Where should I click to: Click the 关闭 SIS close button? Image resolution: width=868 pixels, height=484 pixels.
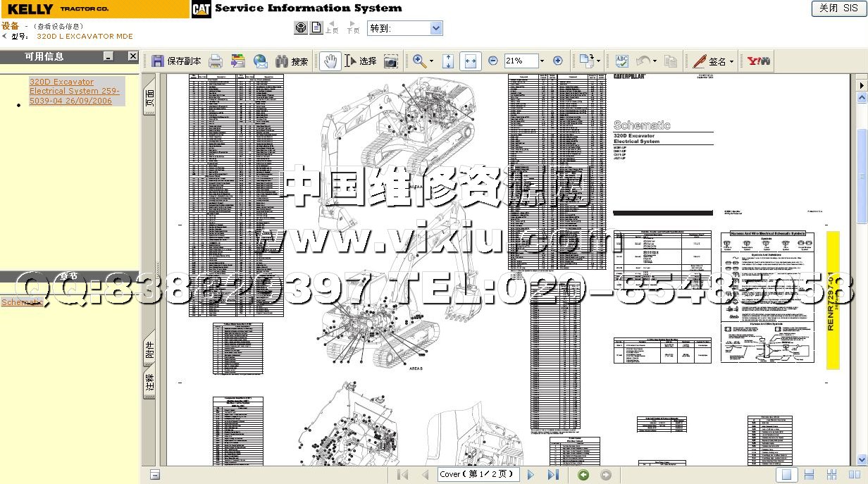point(838,8)
